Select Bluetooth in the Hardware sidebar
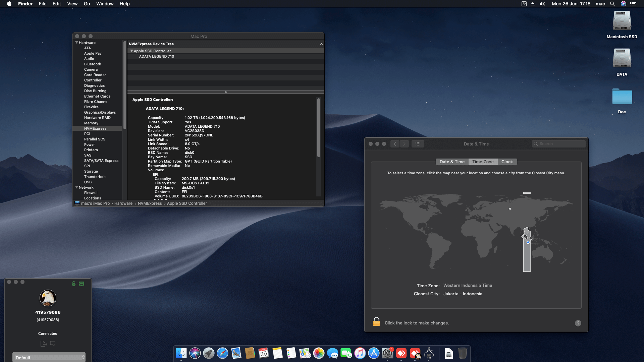 point(93,64)
